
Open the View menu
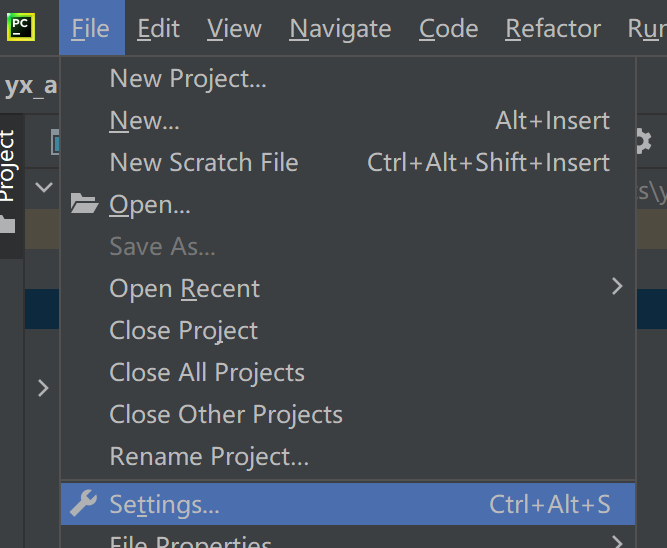[x=234, y=29]
